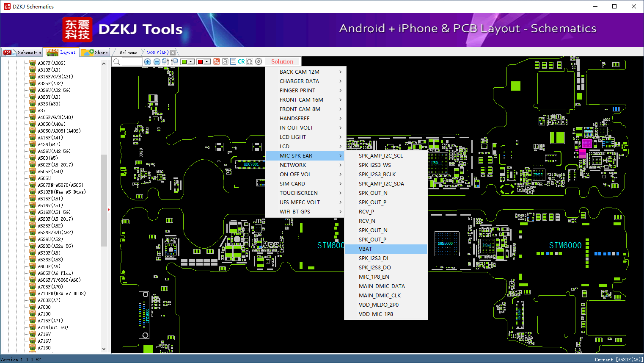Viewport: 644px width, 363px height.
Task: Click the PADS icon on the Layout tab
Action: [x=52, y=52]
